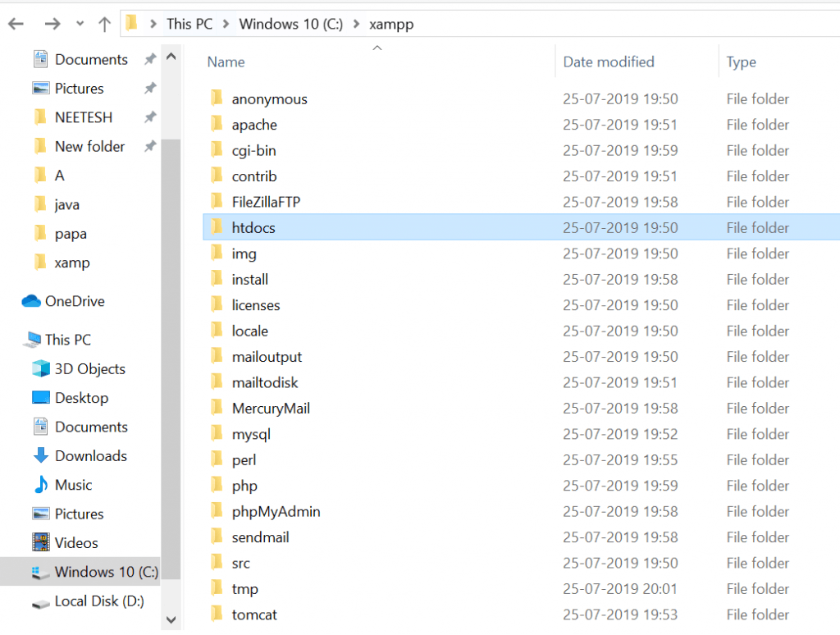Sort files by Date modified column
Screen dimensions: 840x635
point(607,62)
